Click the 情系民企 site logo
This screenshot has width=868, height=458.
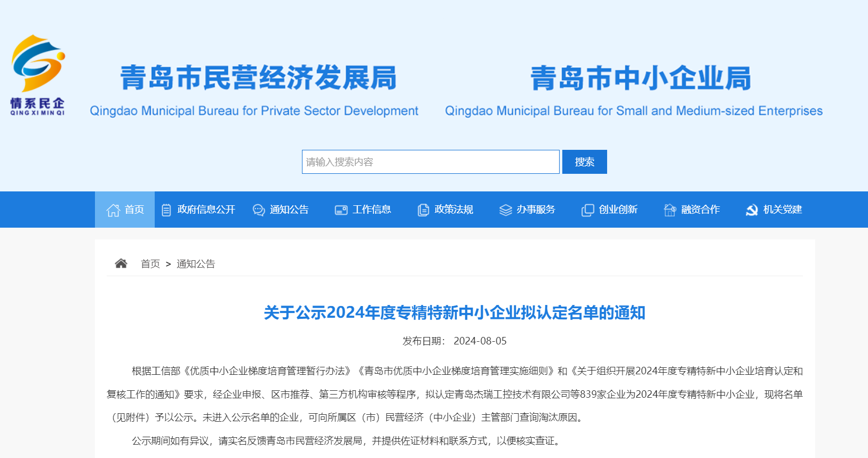click(38, 75)
